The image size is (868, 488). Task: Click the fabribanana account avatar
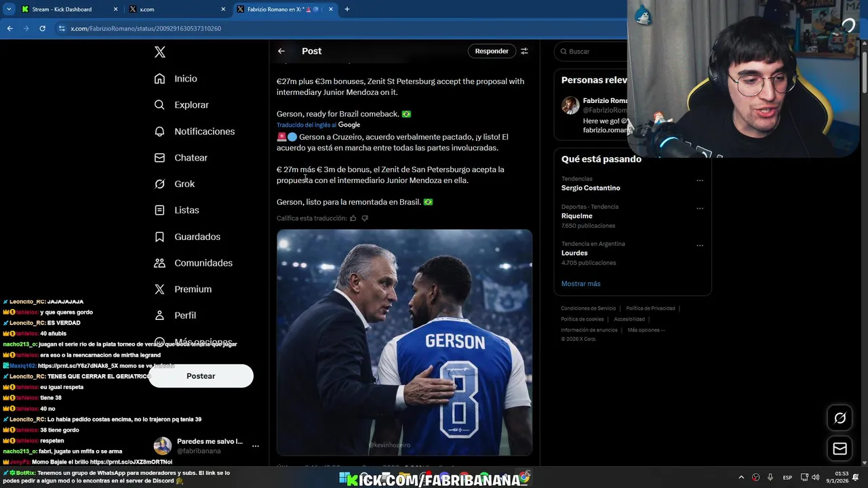(x=163, y=446)
